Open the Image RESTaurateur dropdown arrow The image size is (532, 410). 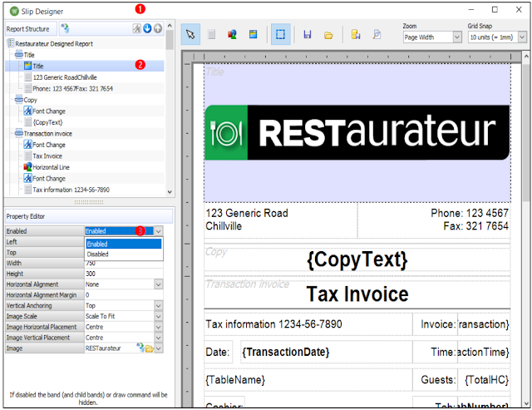click(159, 348)
